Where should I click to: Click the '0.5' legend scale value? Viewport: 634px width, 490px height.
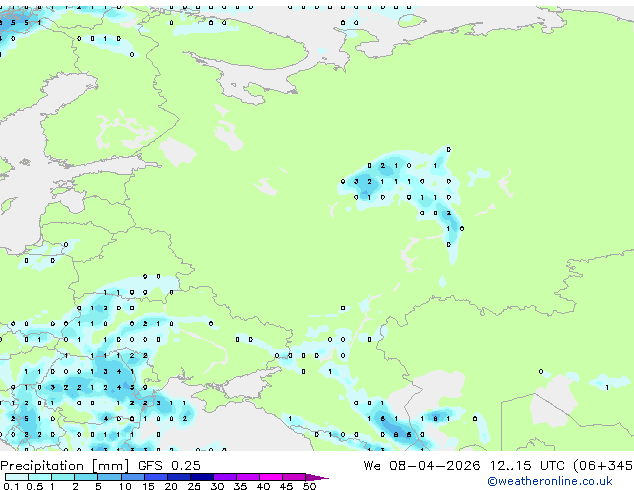point(35,486)
